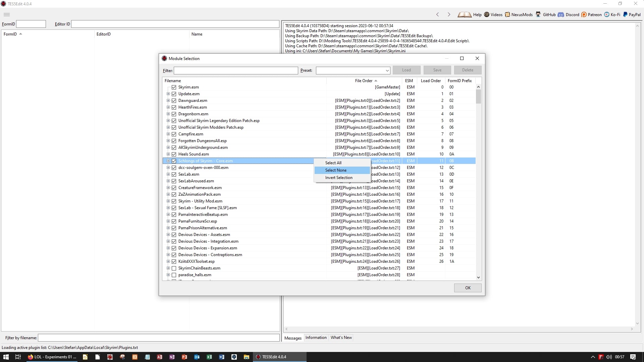This screenshot has width=644, height=362.
Task: Open the GitHub octocat icon
Action: (538, 14)
